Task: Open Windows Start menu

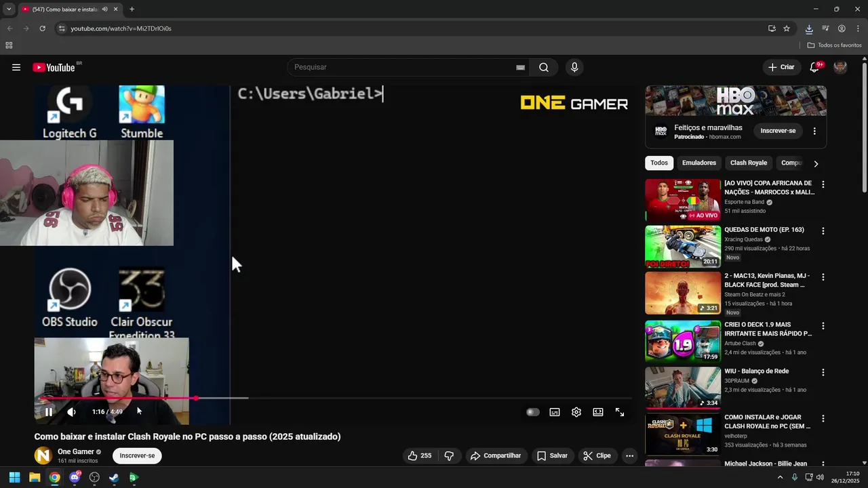Action: (14, 478)
